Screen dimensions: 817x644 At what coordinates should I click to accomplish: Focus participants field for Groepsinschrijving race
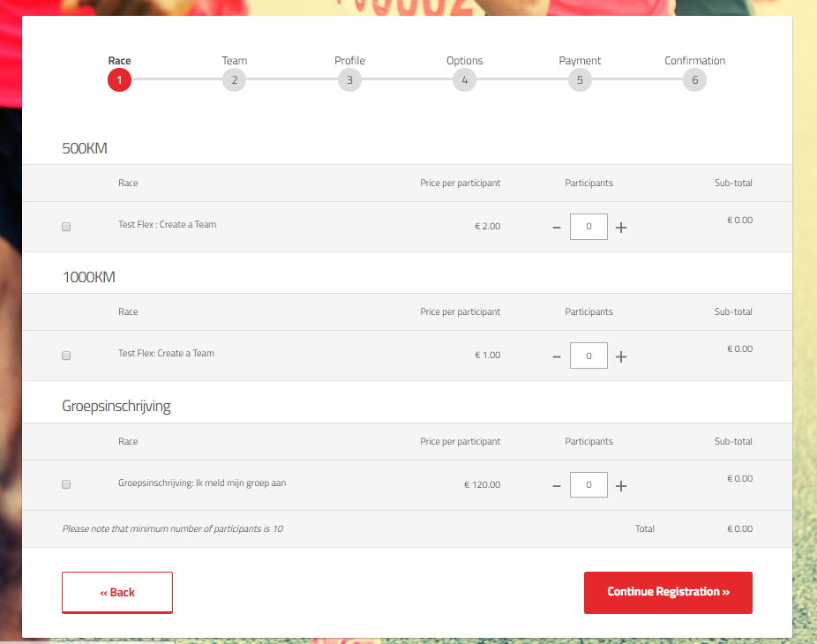[x=588, y=484]
